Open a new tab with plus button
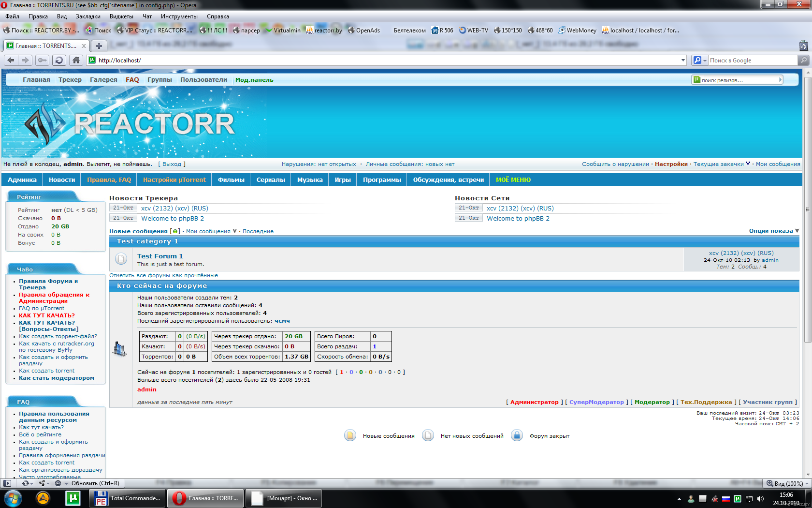Image resolution: width=812 pixels, height=508 pixels. 99,46
